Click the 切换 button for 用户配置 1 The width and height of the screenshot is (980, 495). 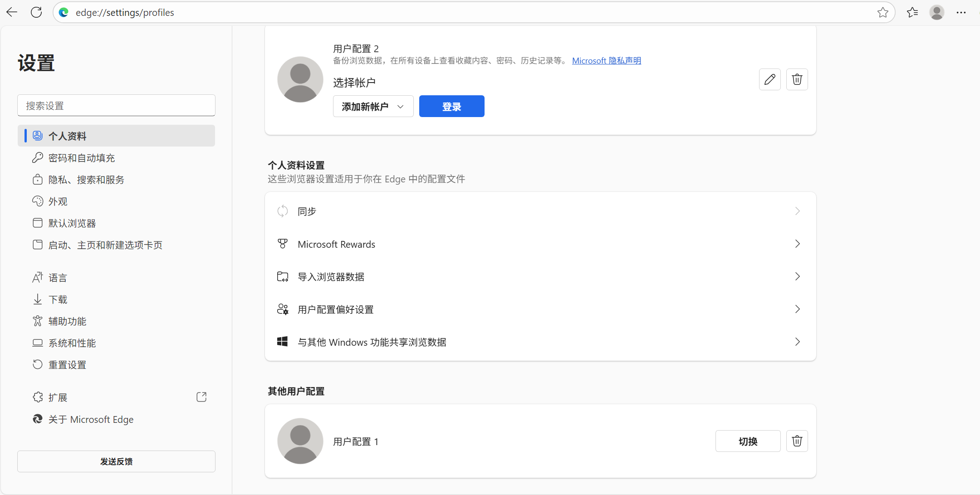pos(748,441)
